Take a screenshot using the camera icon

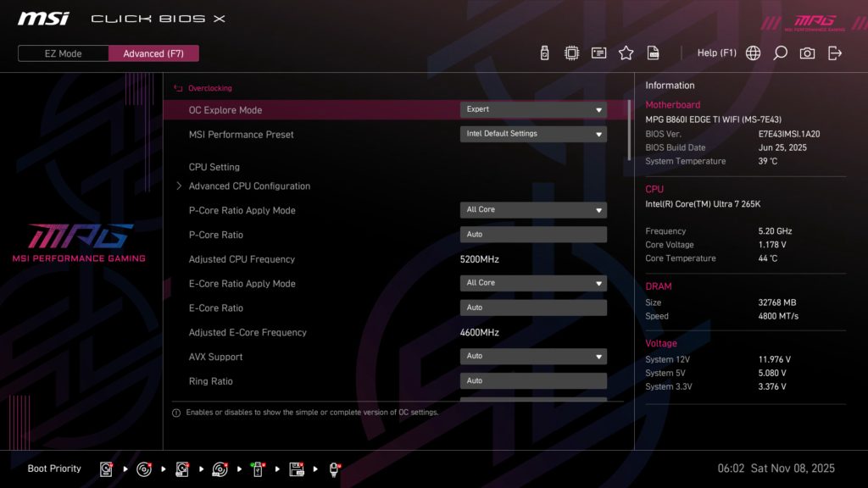point(807,52)
